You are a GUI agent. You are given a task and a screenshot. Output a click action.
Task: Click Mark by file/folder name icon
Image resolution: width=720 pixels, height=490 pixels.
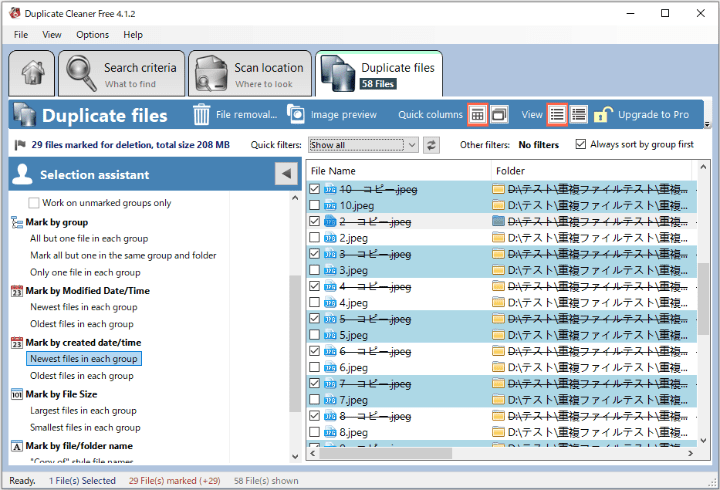[17, 446]
